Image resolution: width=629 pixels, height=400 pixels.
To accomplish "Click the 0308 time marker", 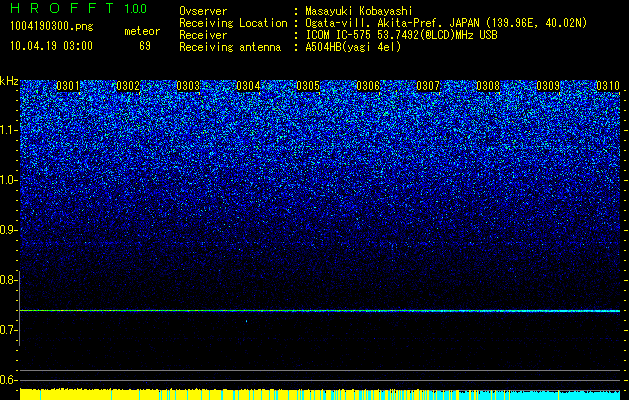I will 488,86.
